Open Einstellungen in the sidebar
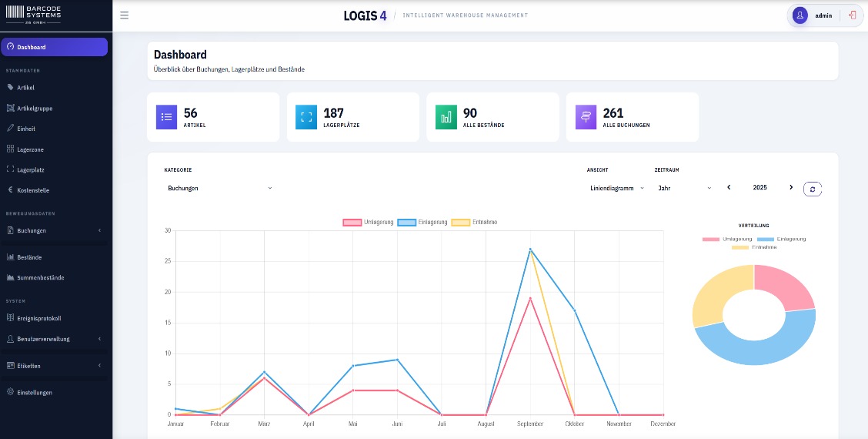The image size is (868, 439). tap(35, 393)
